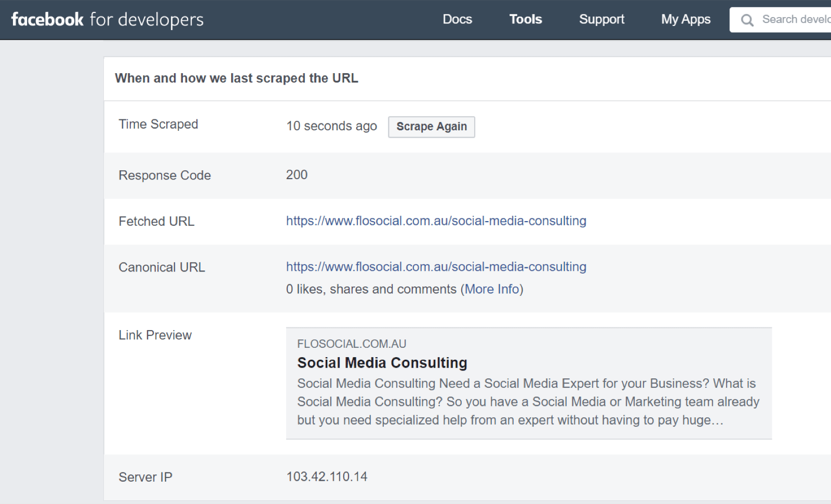This screenshot has height=504, width=831.
Task: Open the Canonical URL flosocial link
Action: click(x=436, y=267)
